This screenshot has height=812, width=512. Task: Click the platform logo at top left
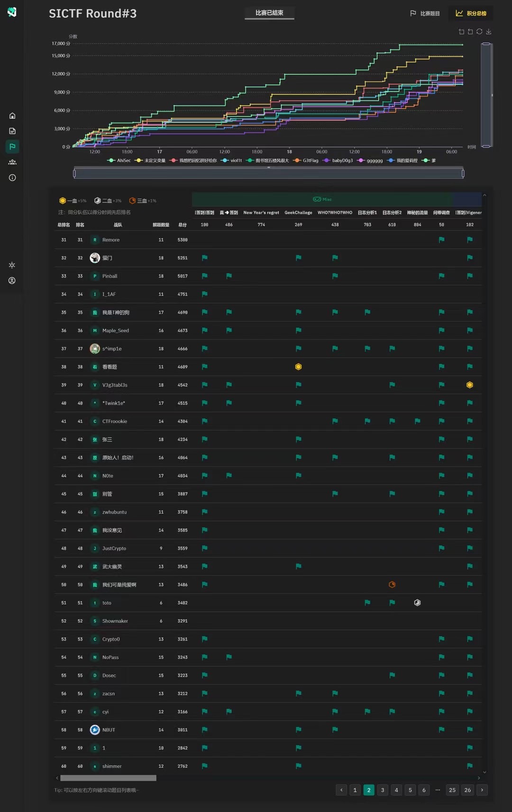point(12,12)
